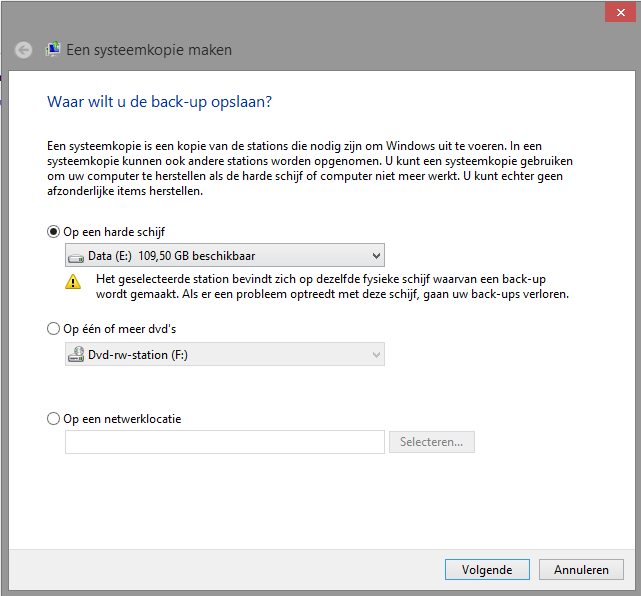Expand the Data (E:) drive dropdown arrow
641x596 pixels.
[x=376, y=256]
